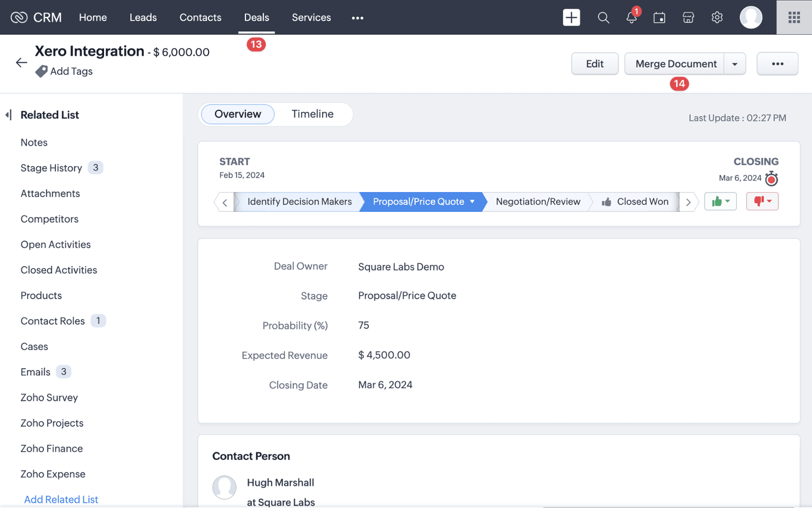Go back using the left arrow icon
Screen dimensions: 812x508
[21, 62]
